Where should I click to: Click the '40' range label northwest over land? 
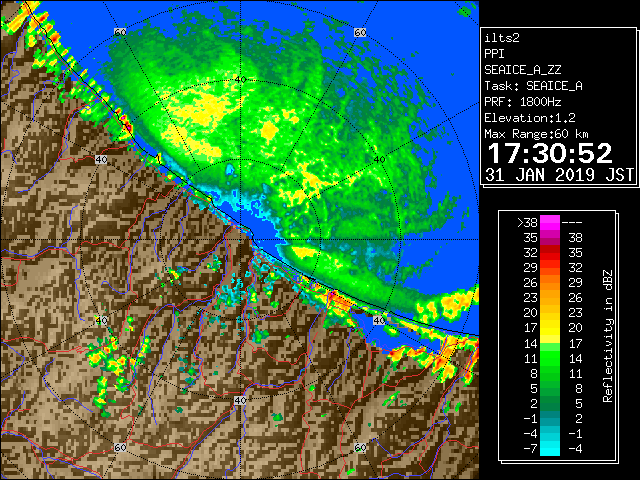(101, 160)
